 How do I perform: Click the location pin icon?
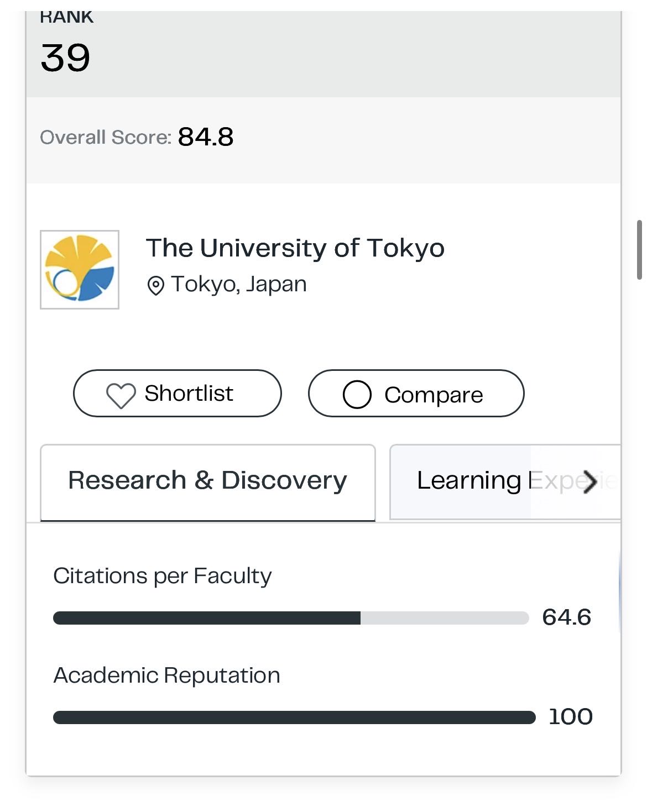tap(155, 286)
